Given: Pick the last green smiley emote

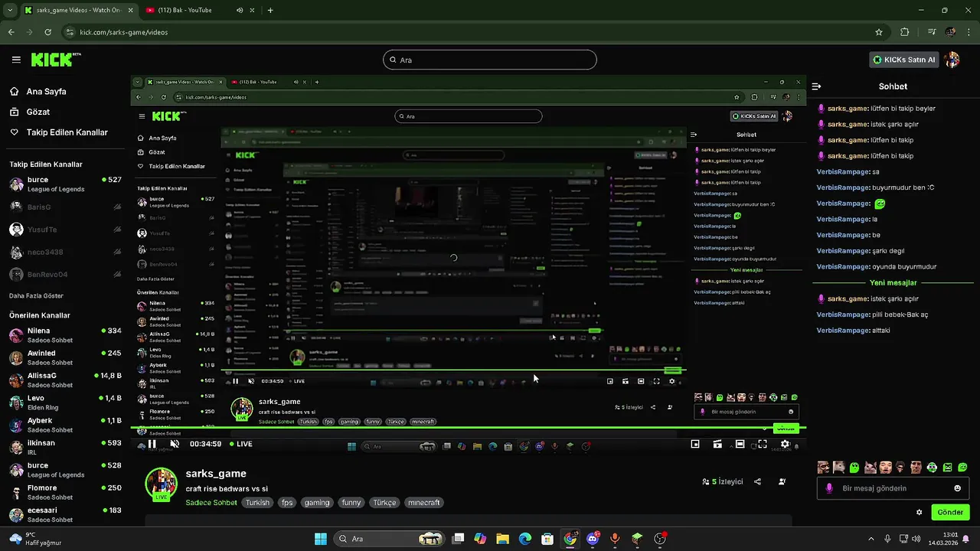Looking at the screenshot, I should point(963,467).
